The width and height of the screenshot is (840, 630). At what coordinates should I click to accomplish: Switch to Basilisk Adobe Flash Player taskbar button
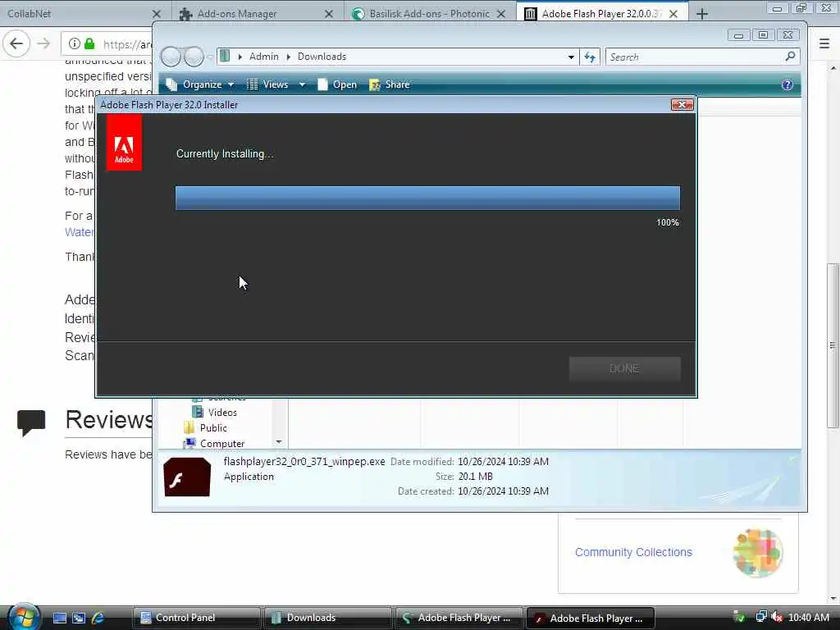[459, 618]
